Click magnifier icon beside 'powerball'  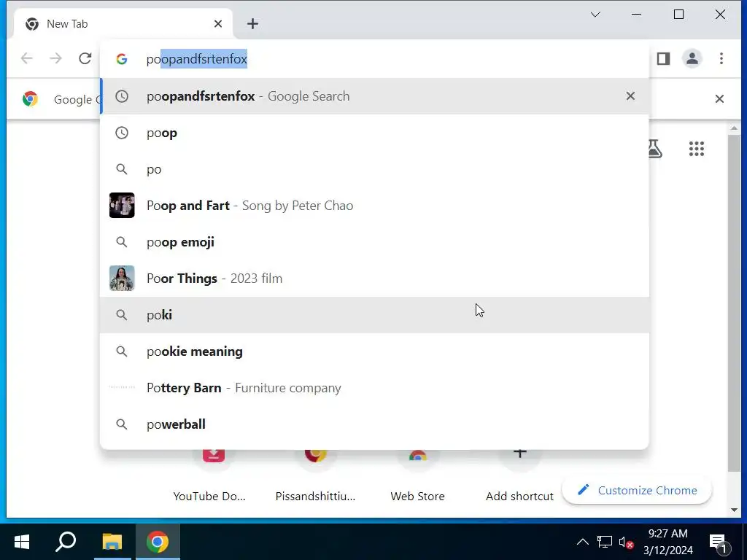point(122,424)
